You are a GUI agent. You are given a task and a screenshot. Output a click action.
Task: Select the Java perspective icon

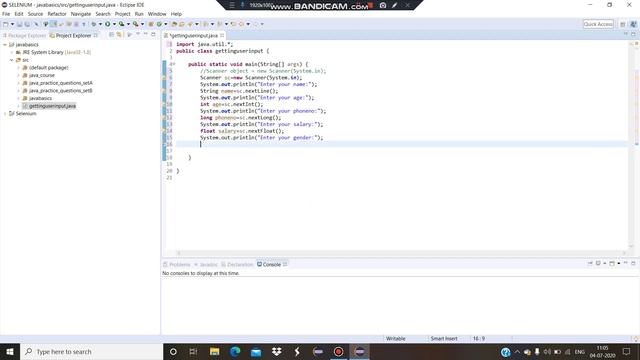[x=633, y=24]
